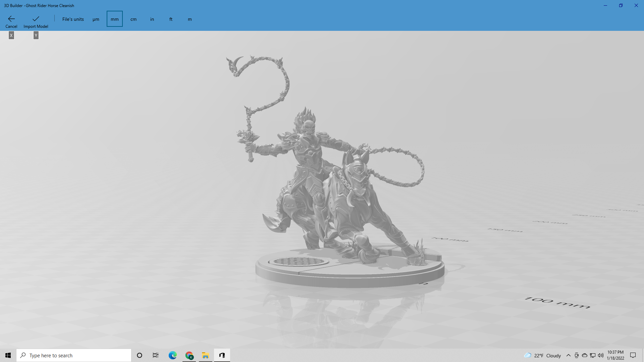Choose cm as the file's units
644x362 pixels.
[133, 19]
